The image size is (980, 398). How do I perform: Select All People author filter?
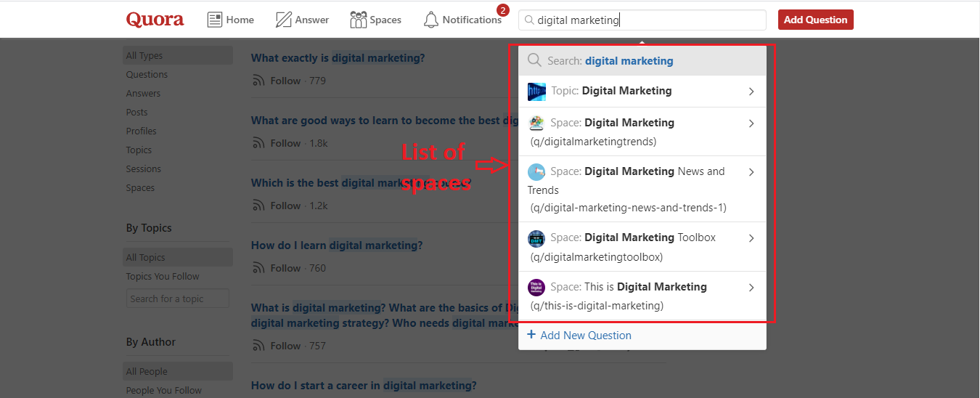click(x=178, y=371)
